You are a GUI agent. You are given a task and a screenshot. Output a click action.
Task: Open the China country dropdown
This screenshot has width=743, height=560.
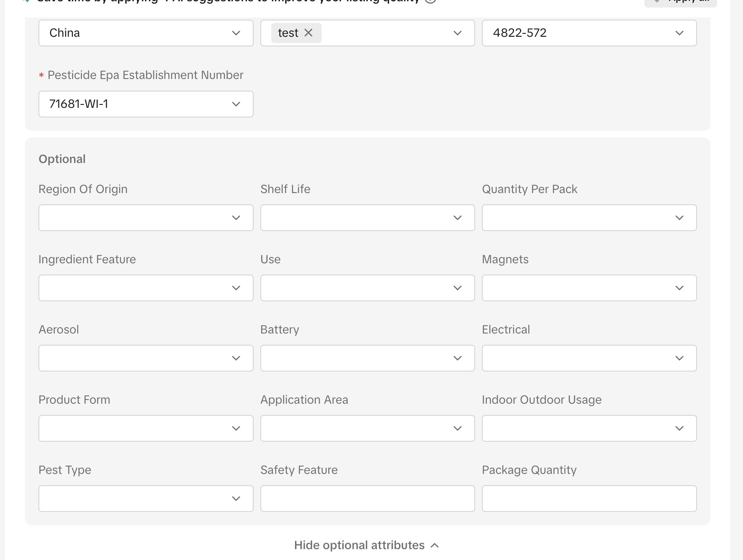click(x=145, y=33)
